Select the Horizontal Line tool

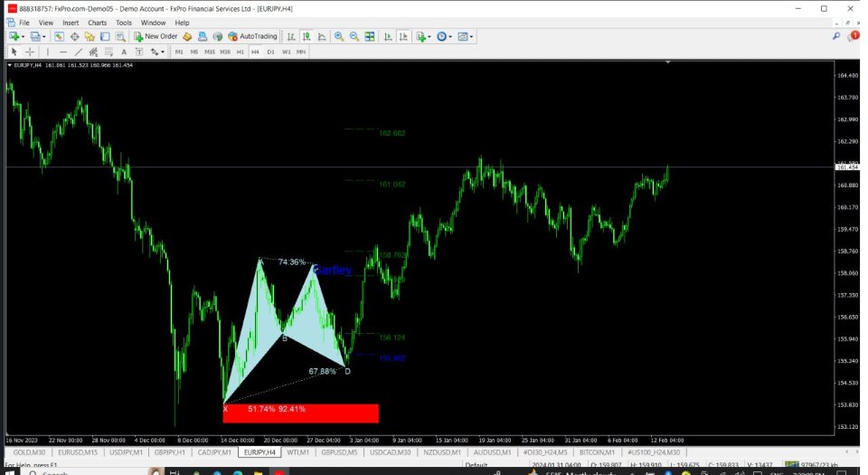click(63, 52)
